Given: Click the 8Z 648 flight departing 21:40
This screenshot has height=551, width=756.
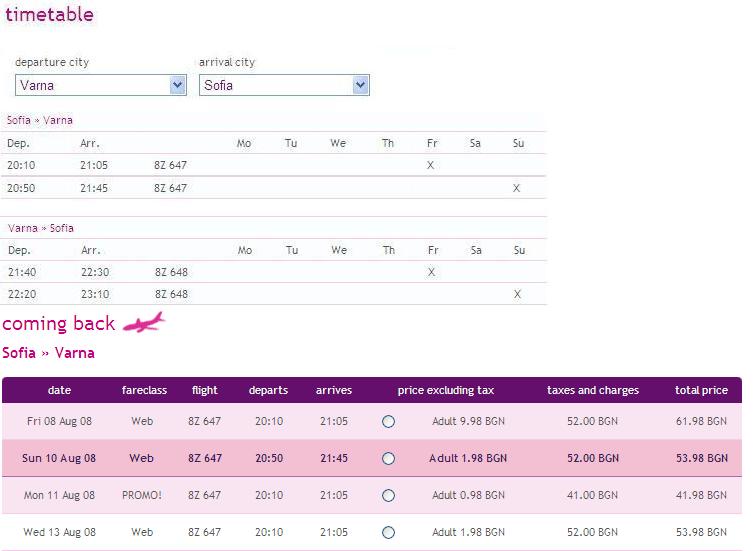Looking at the screenshot, I should pyautogui.click(x=171, y=272).
